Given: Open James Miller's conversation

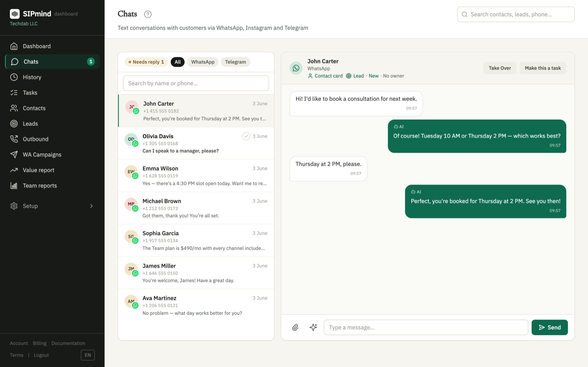Looking at the screenshot, I should [x=196, y=273].
